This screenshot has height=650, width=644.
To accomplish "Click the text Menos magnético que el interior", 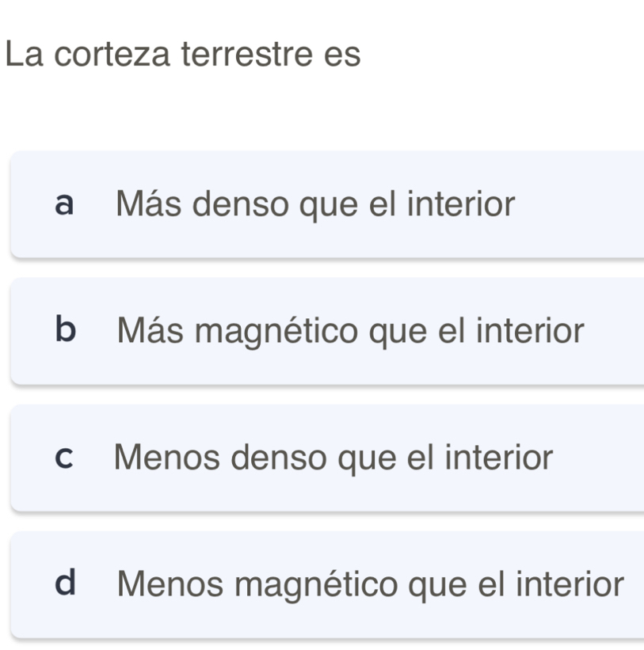I will [x=370, y=584].
